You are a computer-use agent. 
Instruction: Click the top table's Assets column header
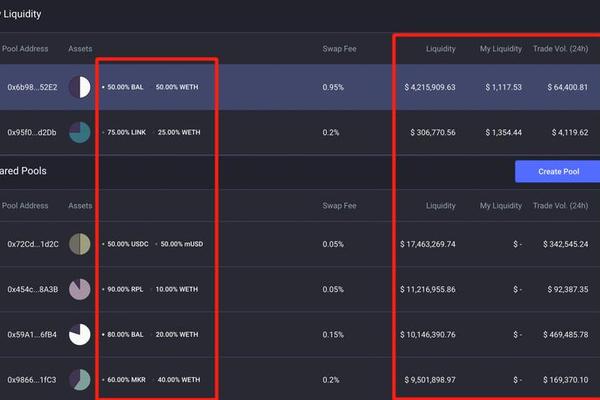point(80,49)
